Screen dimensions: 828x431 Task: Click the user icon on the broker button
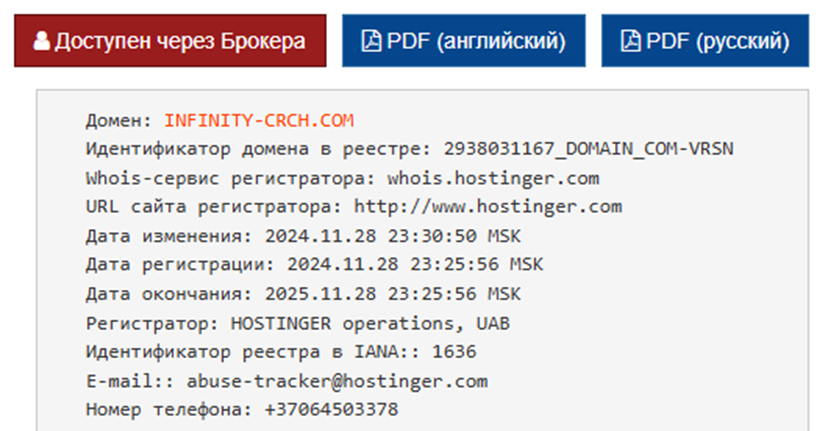(x=41, y=41)
